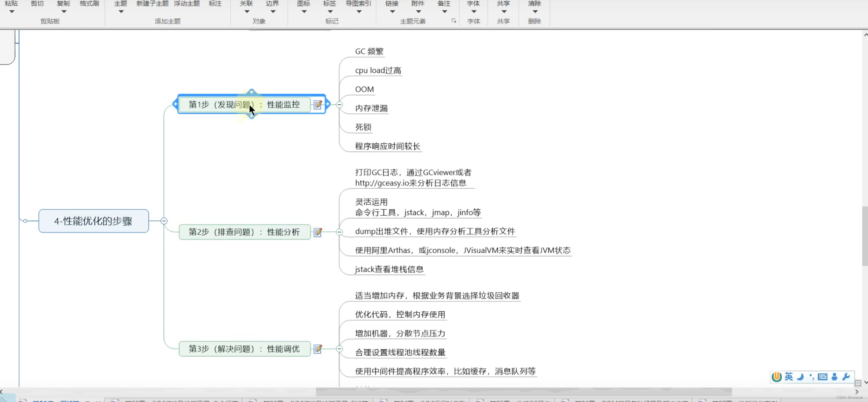Click the 剪切 ribbon button
The height and width of the screenshot is (402, 868).
37,3
